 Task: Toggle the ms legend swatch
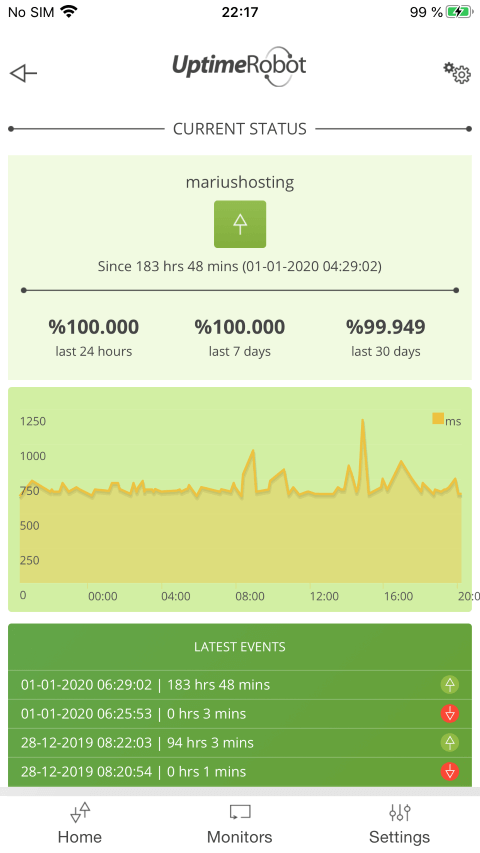coord(438,418)
